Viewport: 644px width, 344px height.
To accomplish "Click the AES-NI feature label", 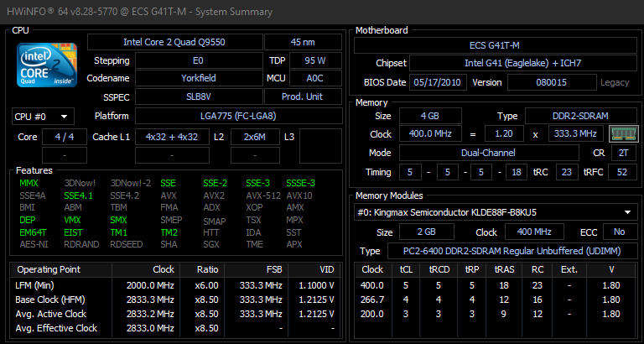I will (x=34, y=244).
